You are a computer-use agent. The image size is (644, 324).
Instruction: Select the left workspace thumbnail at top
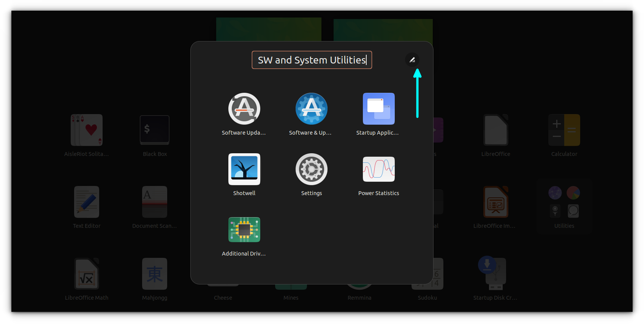[269, 29]
